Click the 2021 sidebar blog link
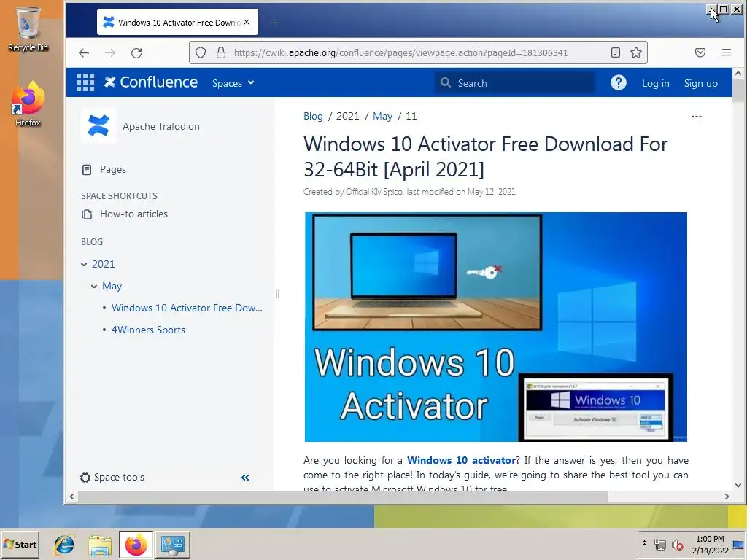Viewport: 747px width, 560px height. pos(104,264)
